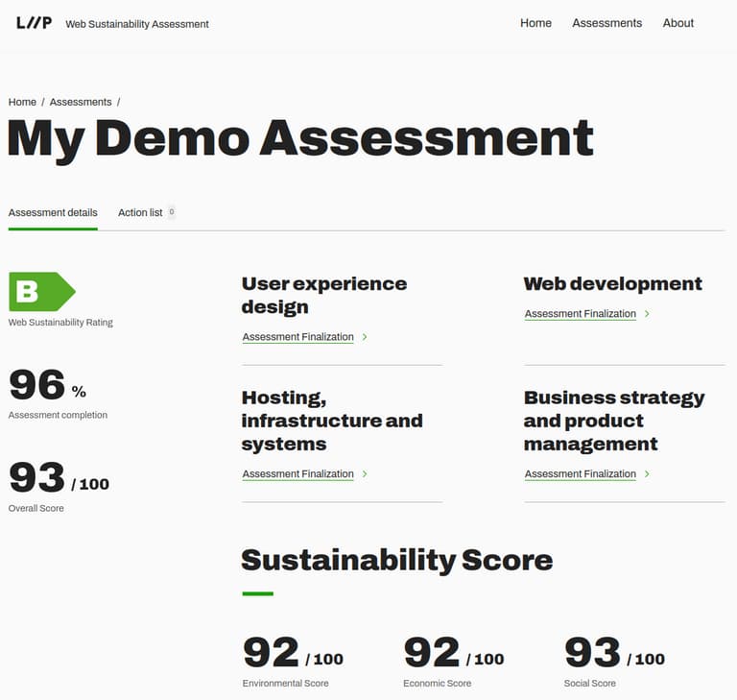737x700 pixels.
Task: Click the green B sustainability rating badge
Action: tap(40, 292)
